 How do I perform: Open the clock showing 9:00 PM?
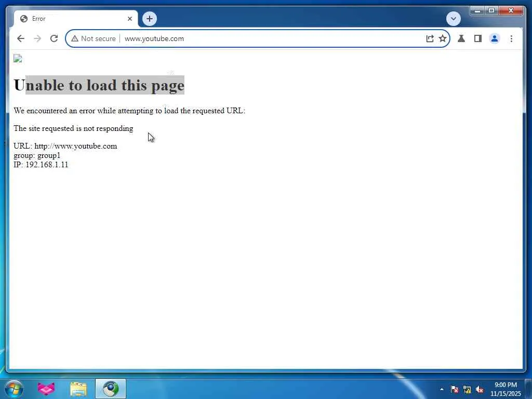[506, 389]
